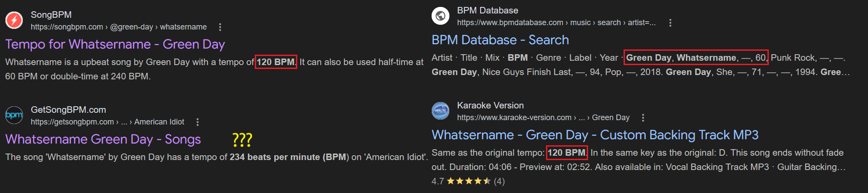
Task: Click the '120 BPM' text in SongBPM snippet
Action: tap(276, 62)
